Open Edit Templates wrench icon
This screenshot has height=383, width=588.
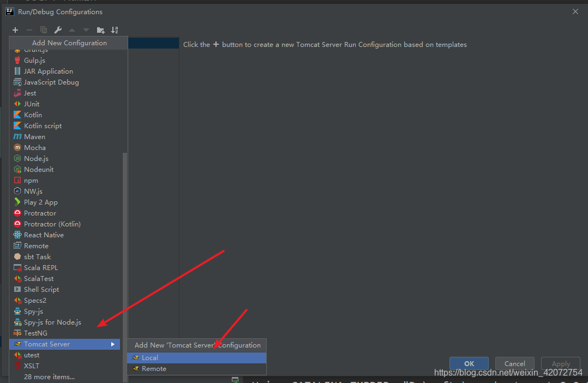pyautogui.click(x=58, y=30)
